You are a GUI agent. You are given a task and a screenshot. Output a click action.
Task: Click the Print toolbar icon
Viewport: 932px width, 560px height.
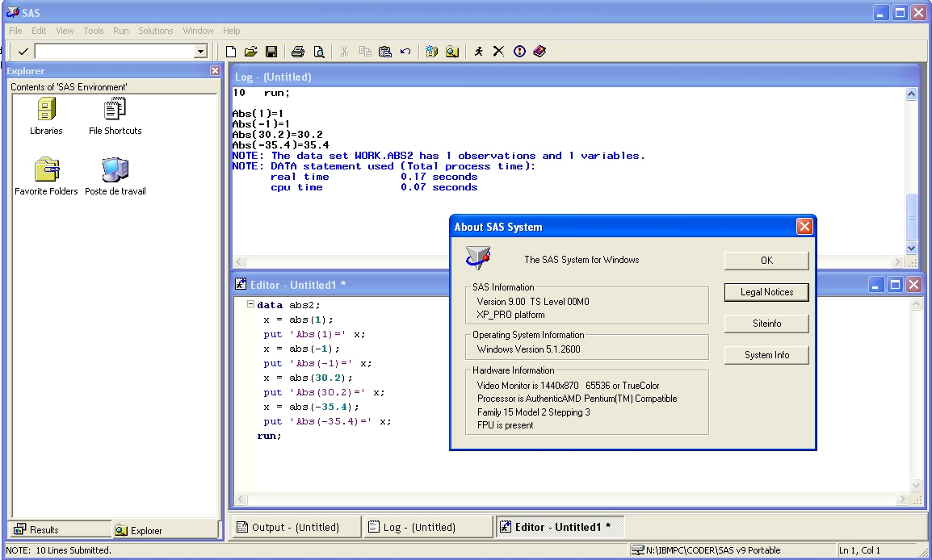pyautogui.click(x=298, y=52)
